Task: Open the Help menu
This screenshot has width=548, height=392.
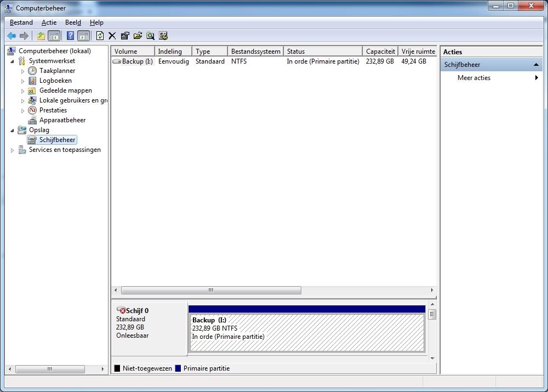Action: 96,22
